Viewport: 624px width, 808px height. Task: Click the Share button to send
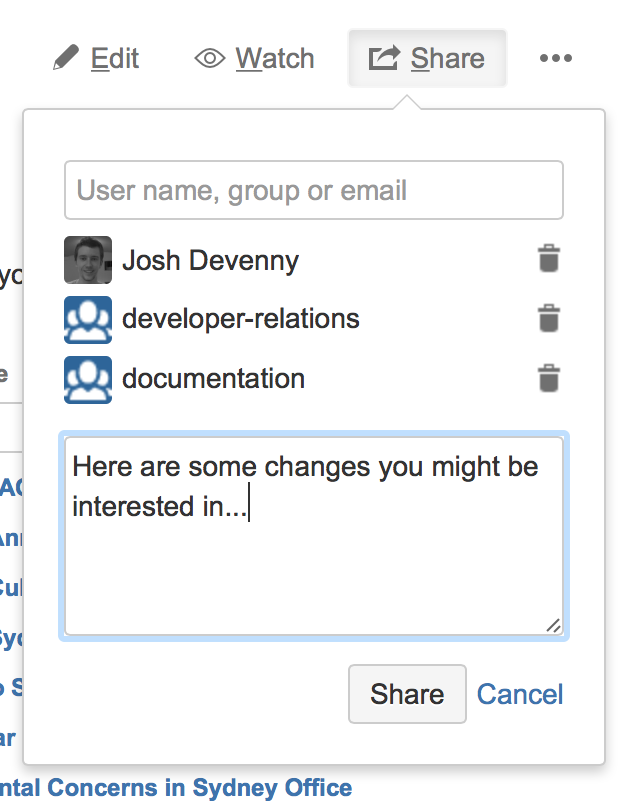click(x=407, y=694)
